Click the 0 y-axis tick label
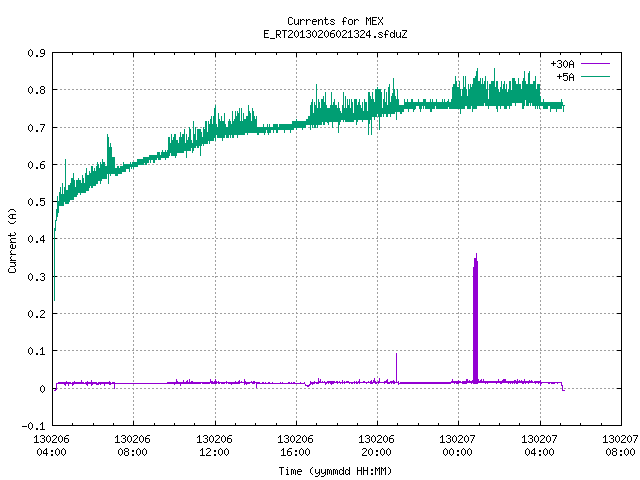Screen dimensions: 640x480 pos(42,389)
